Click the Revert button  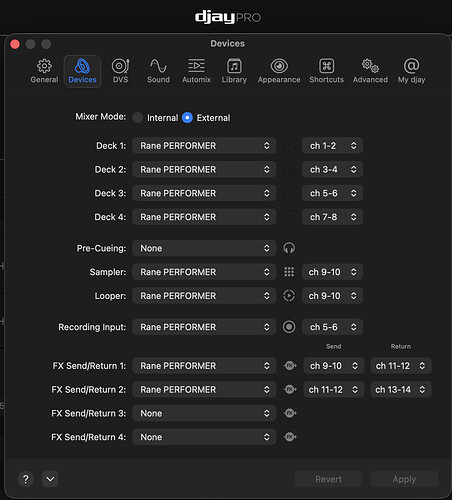tap(328, 479)
